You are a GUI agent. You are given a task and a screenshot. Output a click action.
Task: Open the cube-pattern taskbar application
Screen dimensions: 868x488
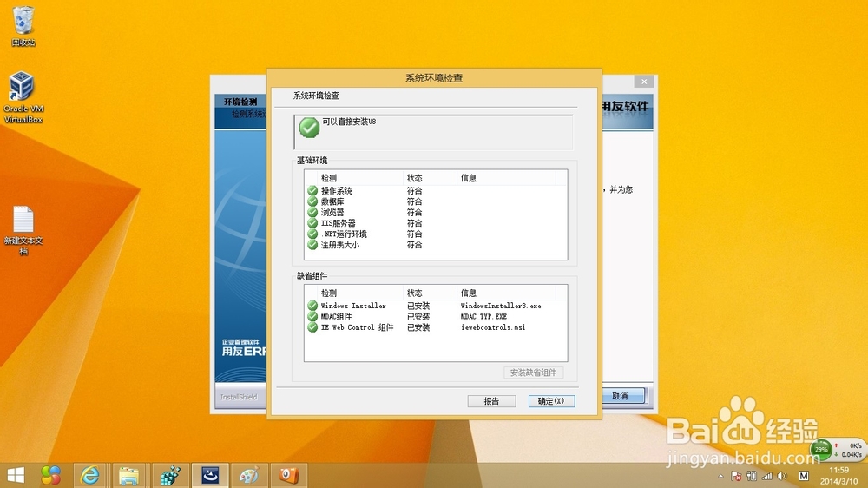pos(170,475)
